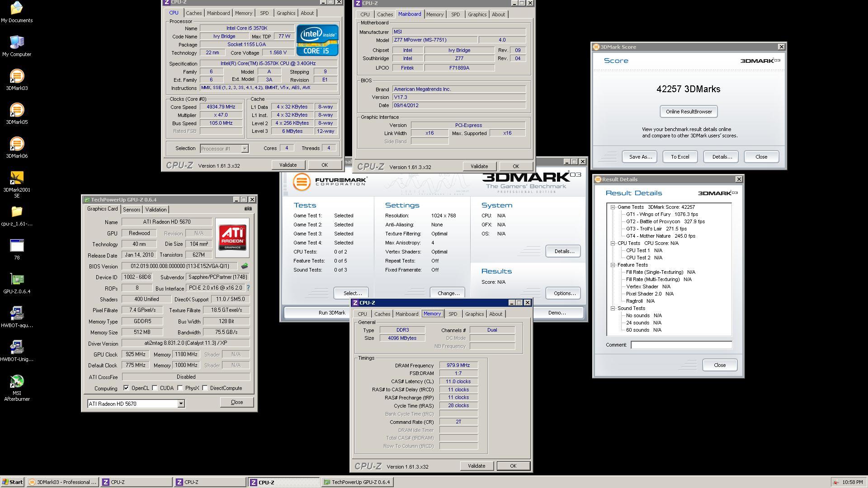The height and width of the screenshot is (488, 868).
Task: Click the system tray icon beside the clock
Action: (836, 482)
